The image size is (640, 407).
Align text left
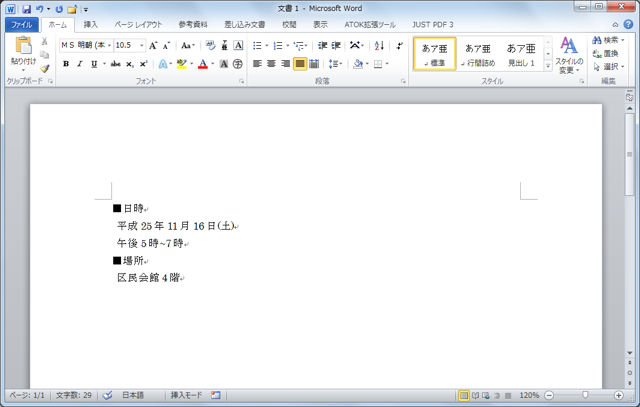(257, 64)
